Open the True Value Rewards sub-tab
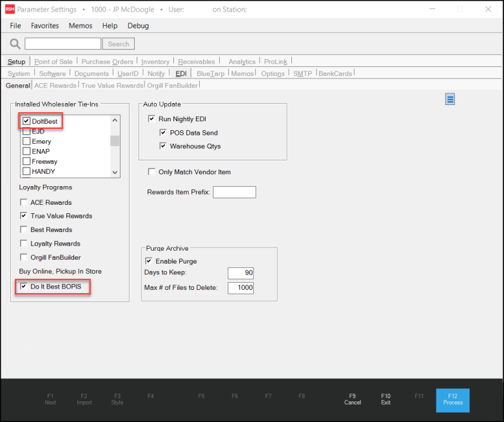The image size is (504, 422). (112, 85)
